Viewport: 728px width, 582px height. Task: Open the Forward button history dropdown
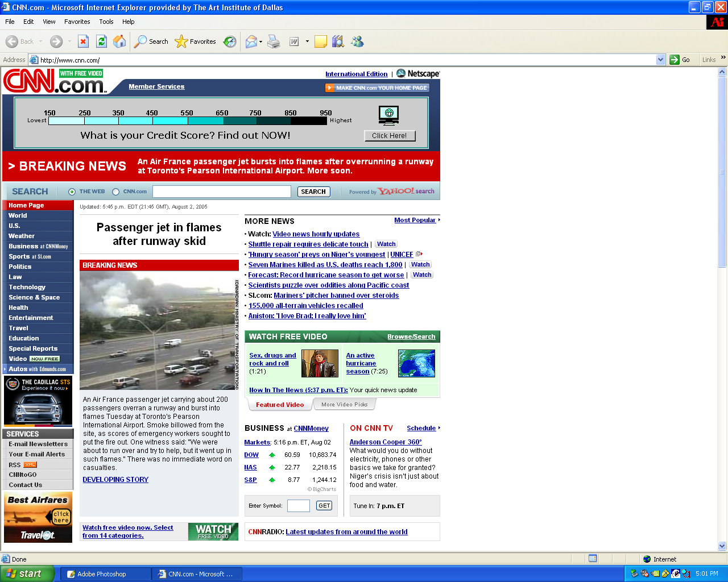click(x=69, y=41)
